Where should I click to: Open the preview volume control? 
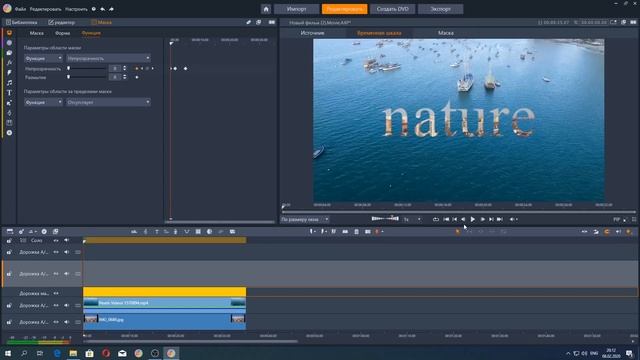coord(513,220)
